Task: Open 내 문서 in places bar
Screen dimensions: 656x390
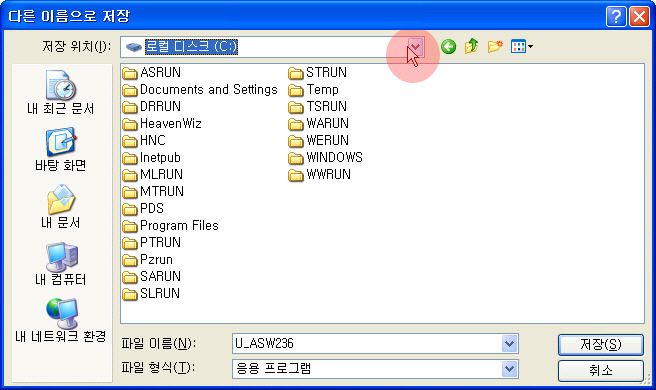Action: [61, 207]
